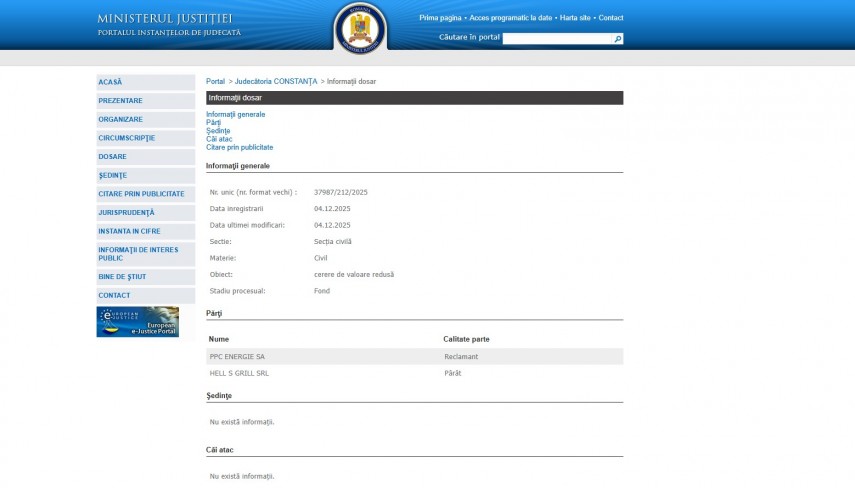Viewport: 855px width, 488px height.
Task: Click the Portal breadcrumb link
Action: click(x=215, y=81)
